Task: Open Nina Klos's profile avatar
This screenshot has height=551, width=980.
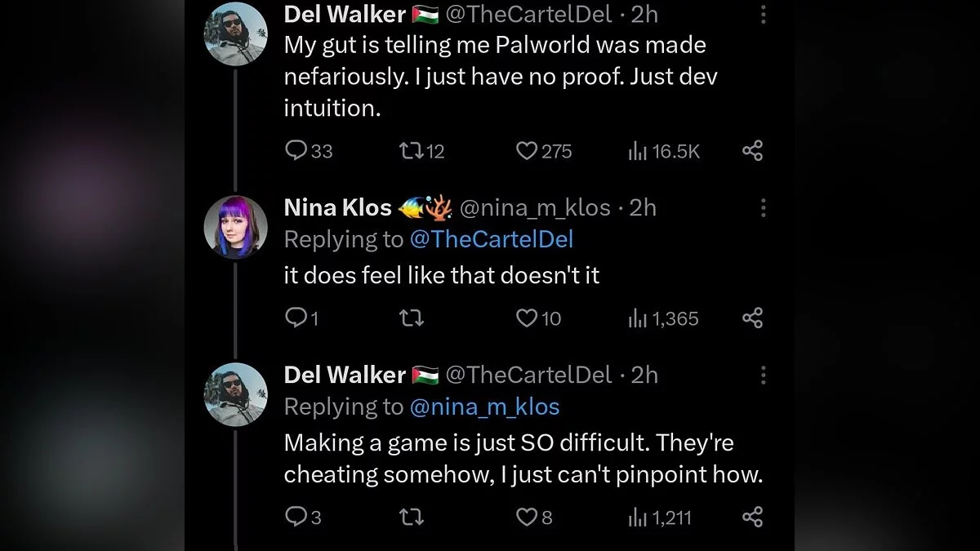Action: coord(235,226)
